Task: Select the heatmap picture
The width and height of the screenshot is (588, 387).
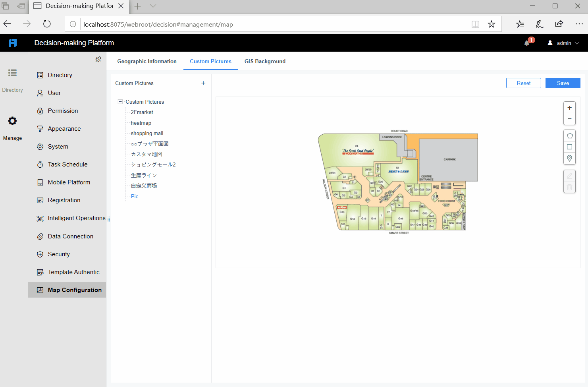Action: [x=141, y=123]
